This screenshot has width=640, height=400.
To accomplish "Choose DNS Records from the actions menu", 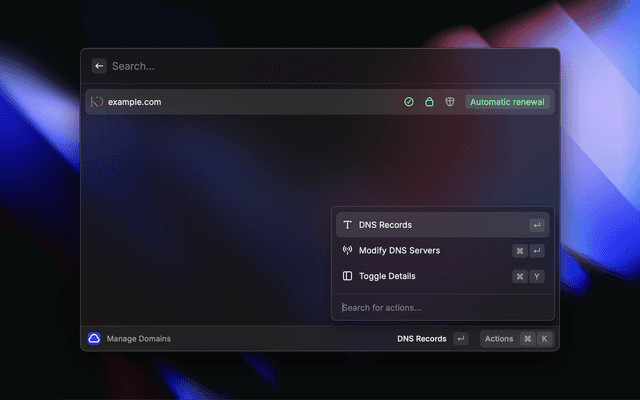I will point(385,225).
